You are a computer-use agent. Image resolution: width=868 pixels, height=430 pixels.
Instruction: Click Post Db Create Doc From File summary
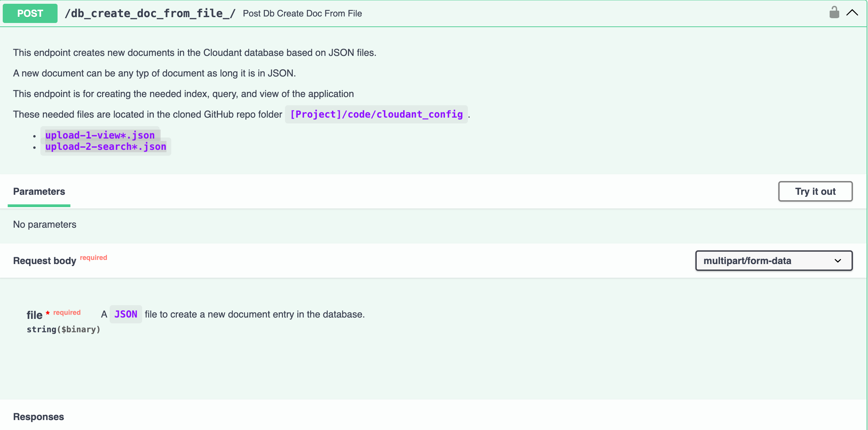click(302, 13)
